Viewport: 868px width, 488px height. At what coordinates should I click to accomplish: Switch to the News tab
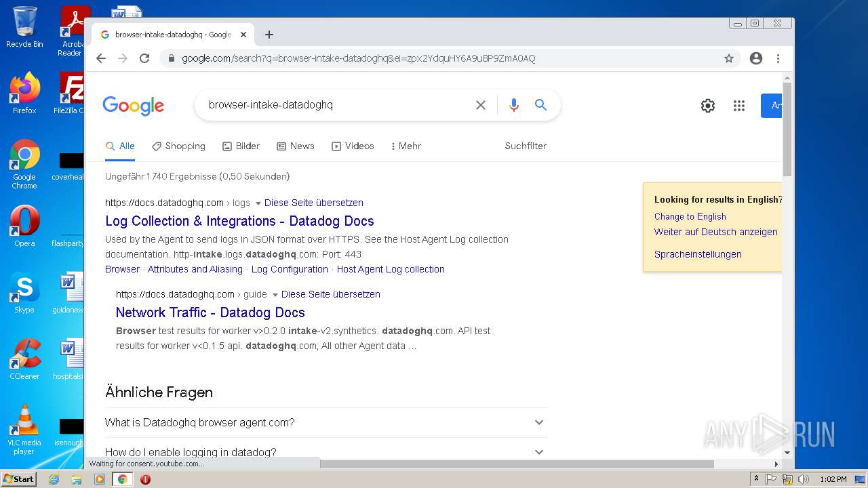(295, 146)
